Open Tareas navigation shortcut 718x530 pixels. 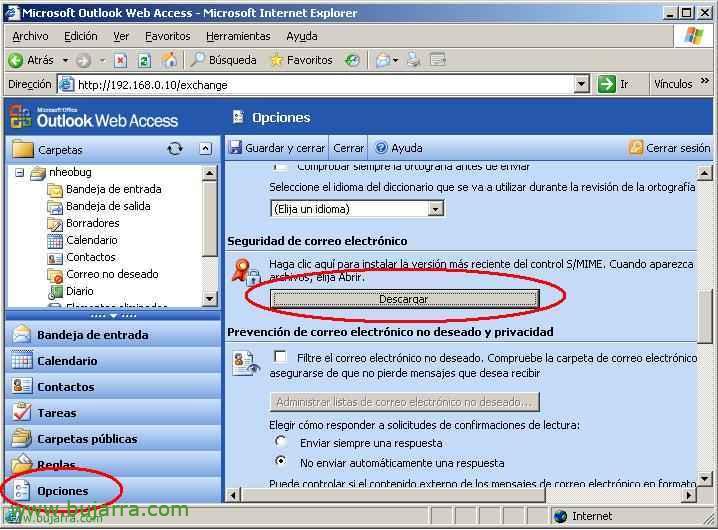click(x=113, y=413)
